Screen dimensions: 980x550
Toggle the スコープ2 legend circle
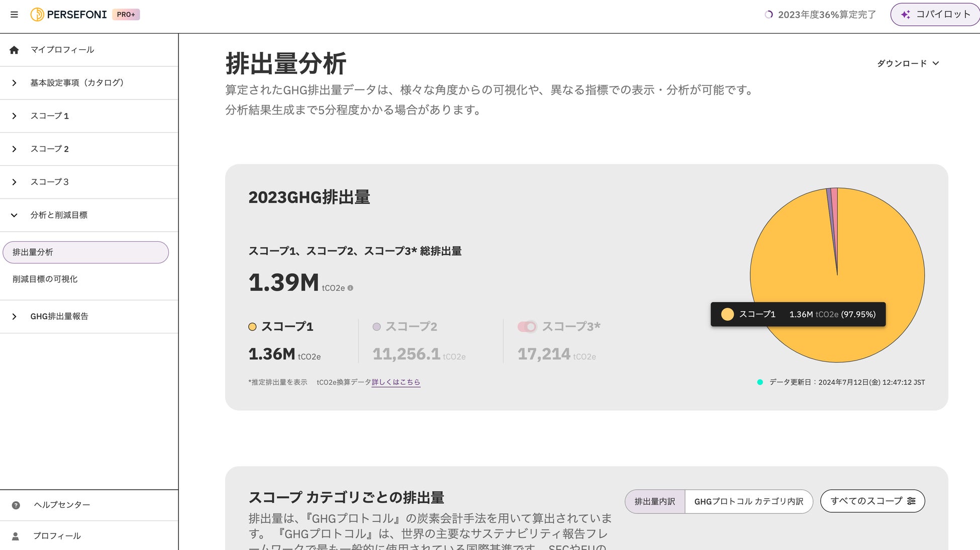pyautogui.click(x=376, y=327)
